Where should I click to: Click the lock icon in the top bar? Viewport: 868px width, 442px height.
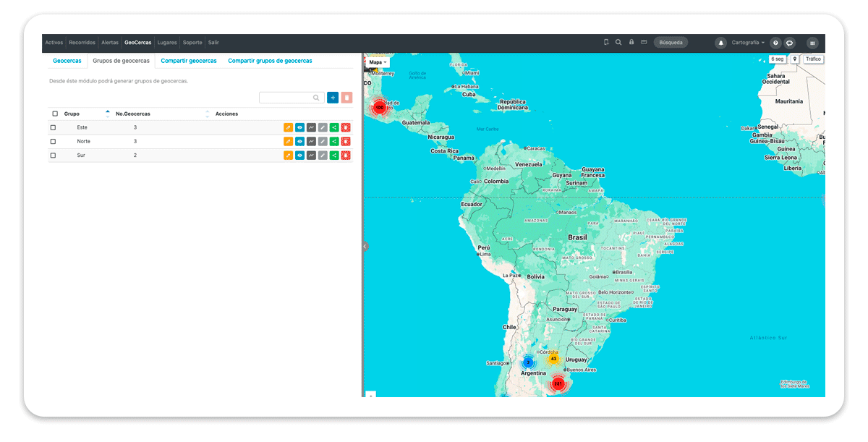pyautogui.click(x=631, y=42)
